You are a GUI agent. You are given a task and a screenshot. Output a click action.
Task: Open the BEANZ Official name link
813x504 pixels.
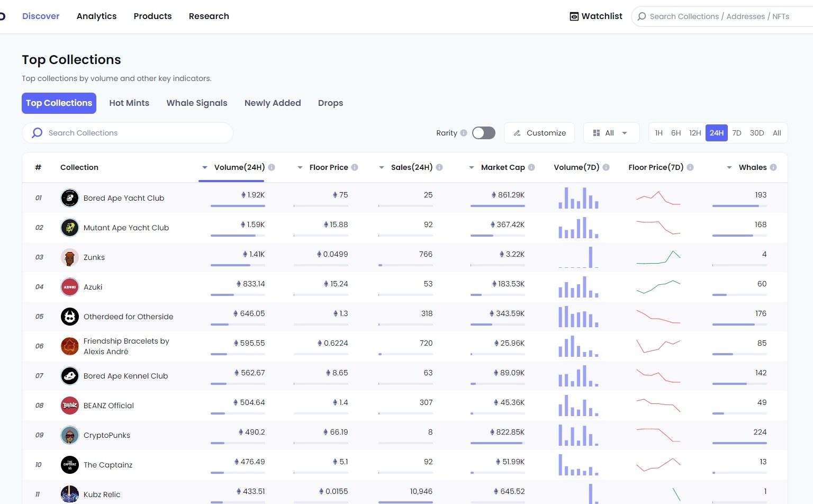point(109,406)
